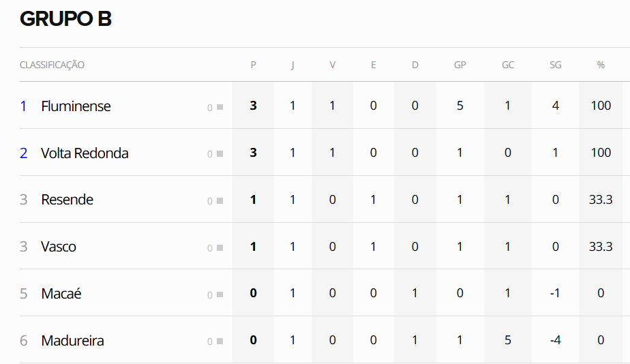Click Macaé's position change square indicator
The image size is (630, 364).
tap(220, 295)
